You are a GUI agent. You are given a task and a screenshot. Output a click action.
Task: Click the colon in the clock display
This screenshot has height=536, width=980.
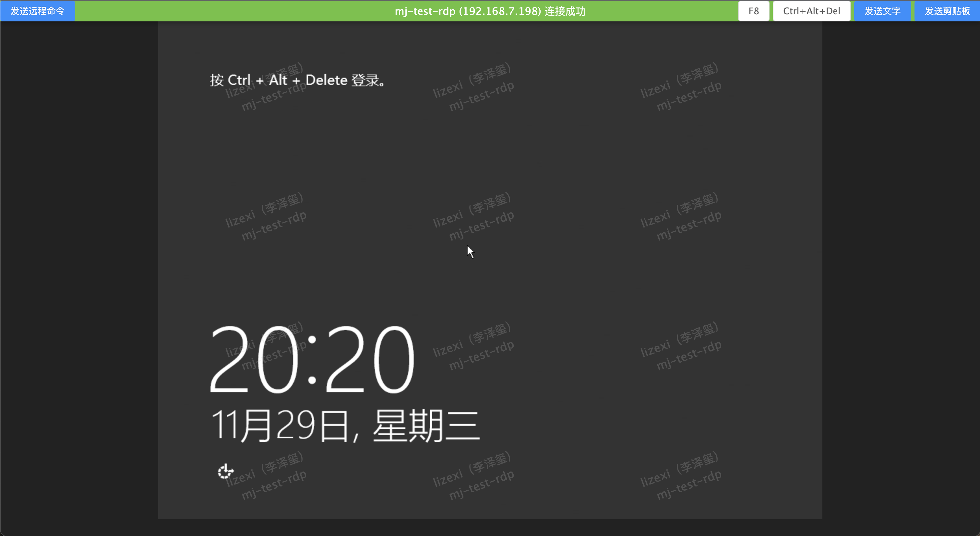312,359
